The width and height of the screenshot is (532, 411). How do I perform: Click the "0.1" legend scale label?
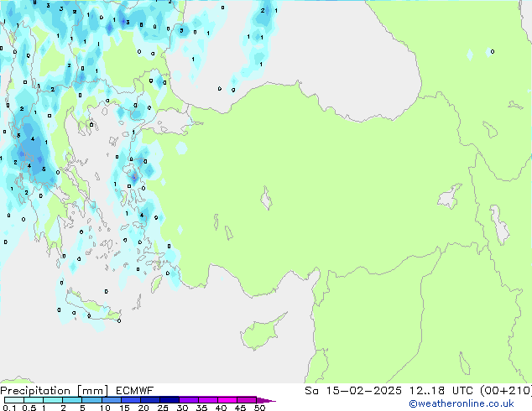pos(9,408)
